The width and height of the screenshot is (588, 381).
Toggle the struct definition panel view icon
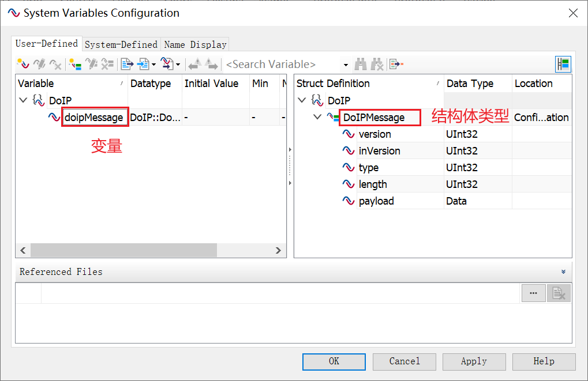coord(563,64)
